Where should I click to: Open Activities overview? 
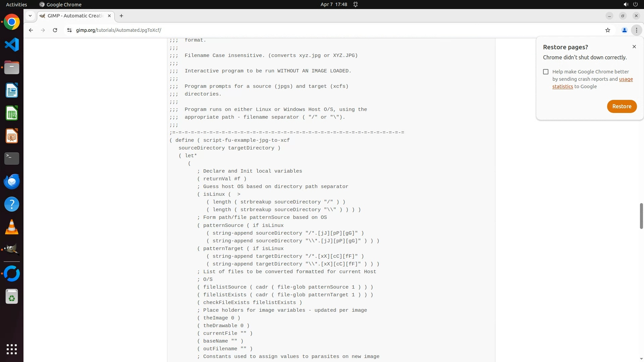pos(16,4)
